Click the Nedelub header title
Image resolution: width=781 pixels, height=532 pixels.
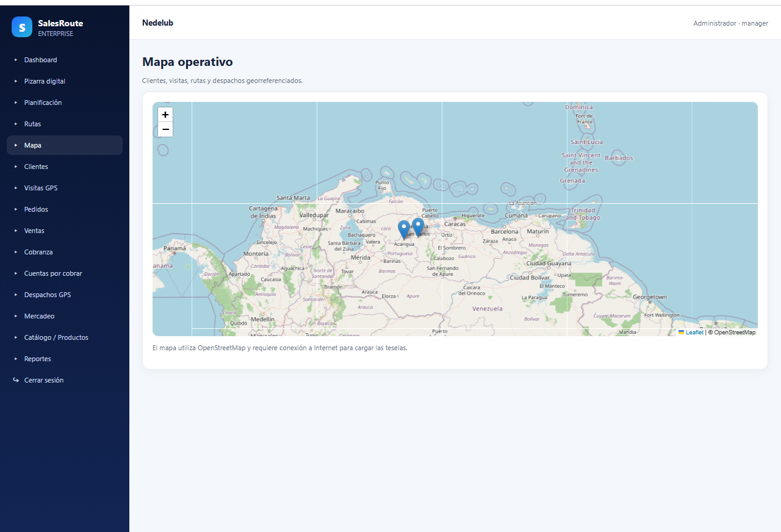(157, 23)
